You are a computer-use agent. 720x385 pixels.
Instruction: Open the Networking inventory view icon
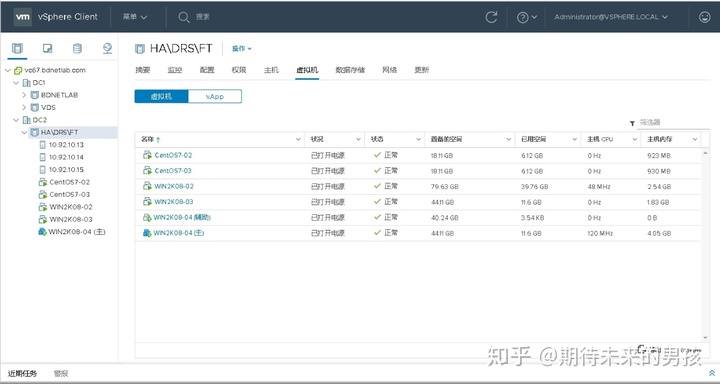click(107, 48)
